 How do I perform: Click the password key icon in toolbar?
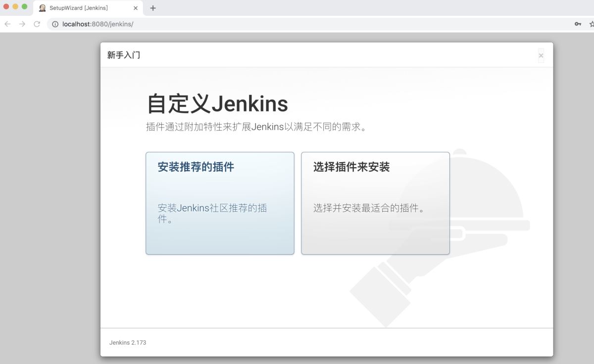tap(578, 24)
